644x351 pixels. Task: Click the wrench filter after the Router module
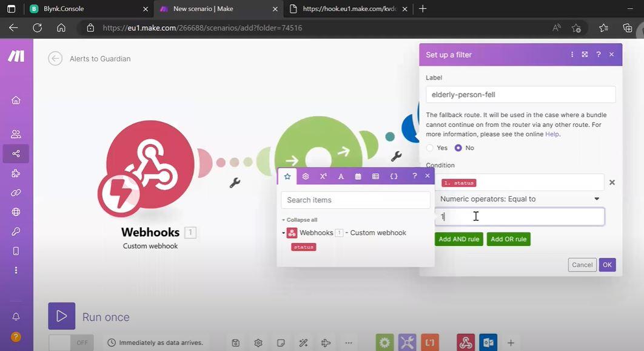point(397,156)
